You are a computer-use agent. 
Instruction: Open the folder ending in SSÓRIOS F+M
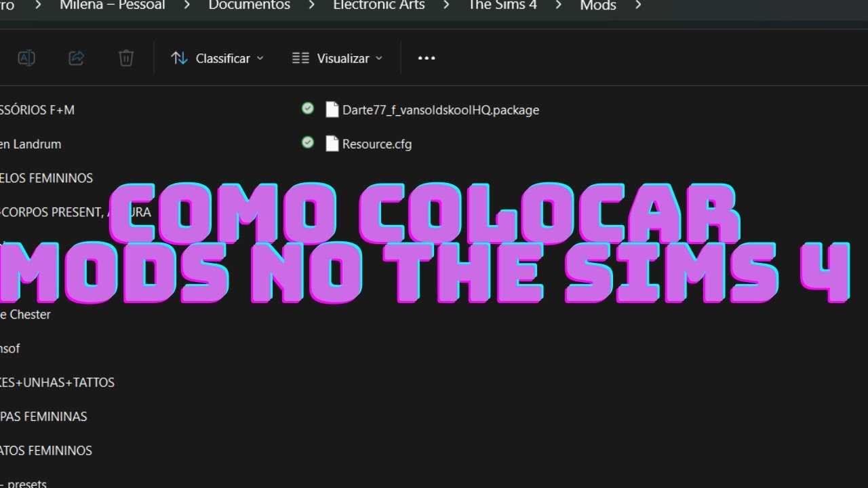37,110
